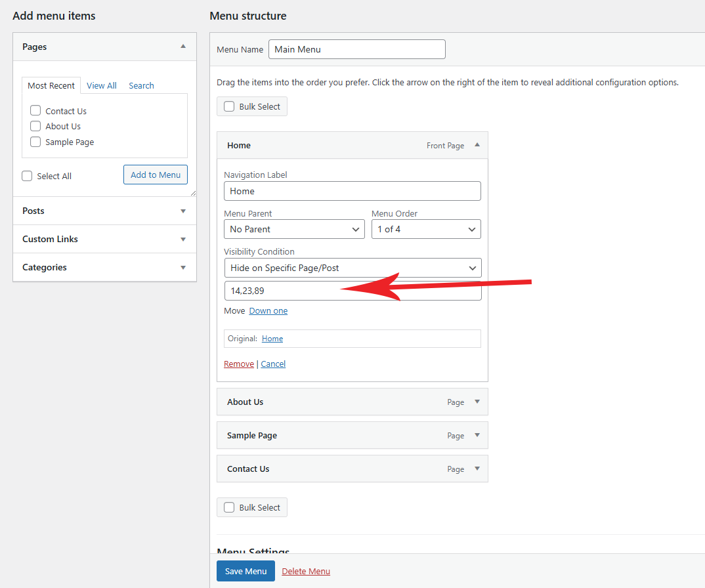Click the Menu Name input field
The width and height of the screenshot is (705, 588).
(x=356, y=49)
